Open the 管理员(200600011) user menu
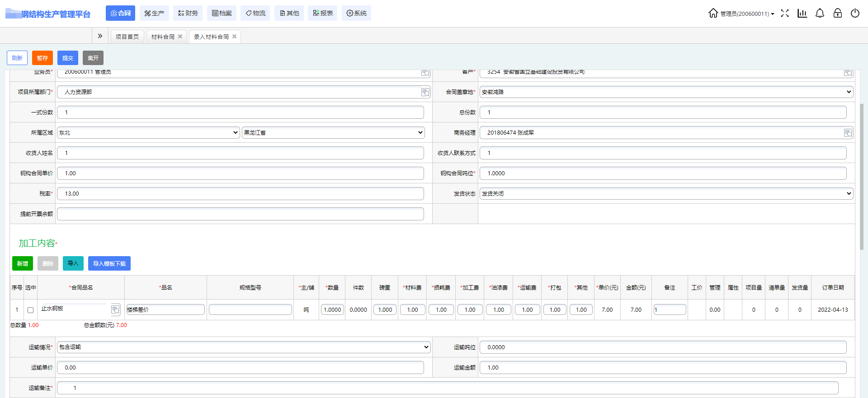Image resolution: width=868 pixels, height=398 pixels. (x=747, y=14)
